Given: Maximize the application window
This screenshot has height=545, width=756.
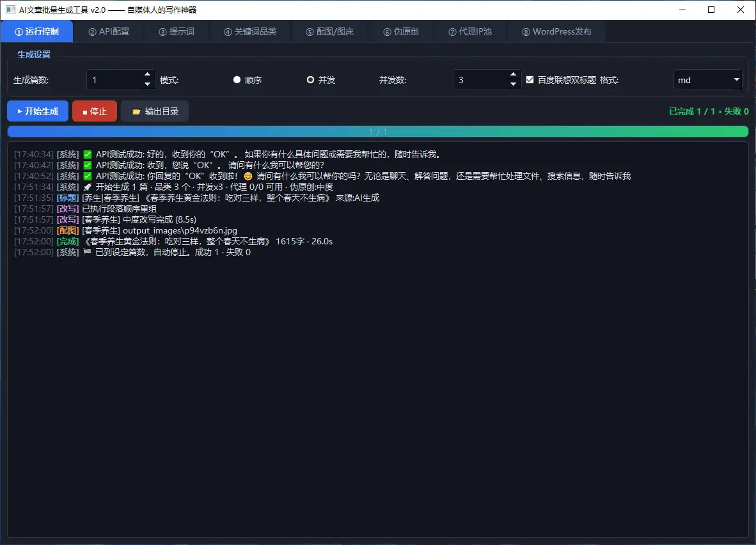Looking at the screenshot, I should (711, 10).
